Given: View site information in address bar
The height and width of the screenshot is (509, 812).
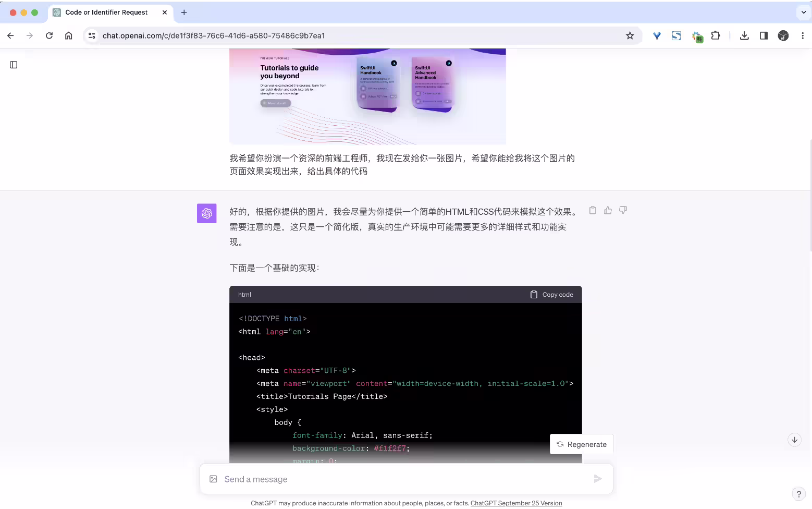Looking at the screenshot, I should (x=92, y=35).
